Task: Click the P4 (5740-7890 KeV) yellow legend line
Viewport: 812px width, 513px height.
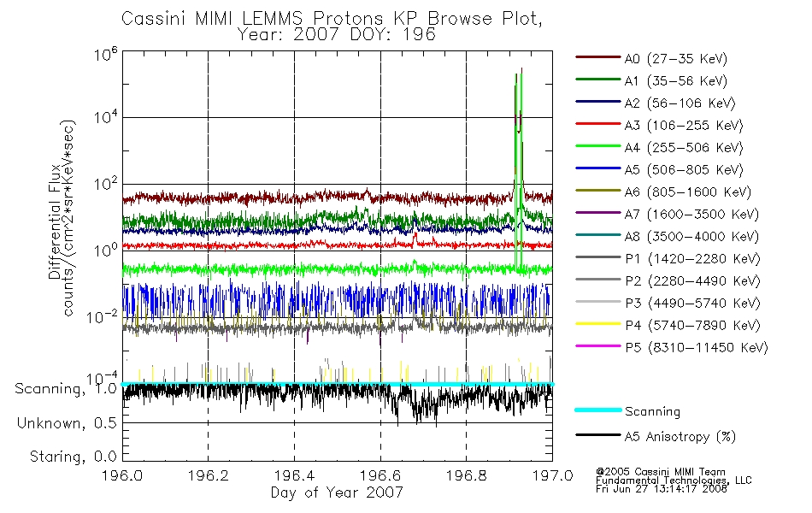Action: pos(598,324)
